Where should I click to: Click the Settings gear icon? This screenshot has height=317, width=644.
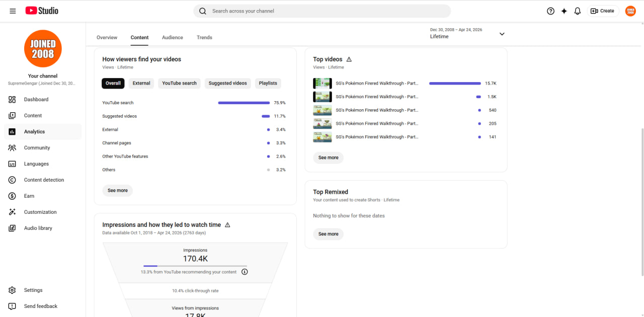pyautogui.click(x=13, y=290)
